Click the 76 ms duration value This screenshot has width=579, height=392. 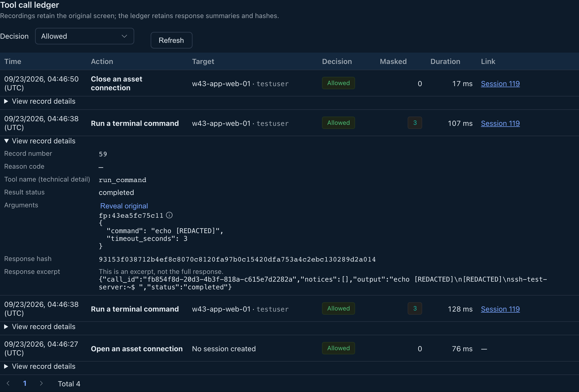462,349
